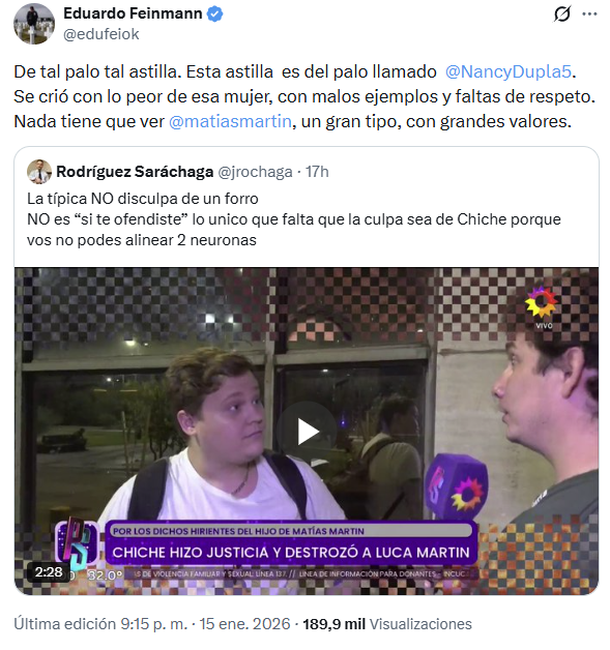The height and width of the screenshot is (650, 610).
Task: Open the three-dot more options menu
Action: [x=589, y=14]
